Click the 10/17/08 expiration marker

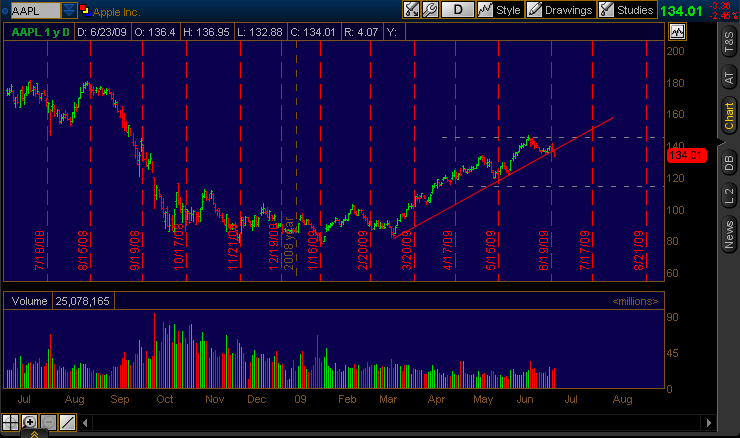[x=178, y=247]
